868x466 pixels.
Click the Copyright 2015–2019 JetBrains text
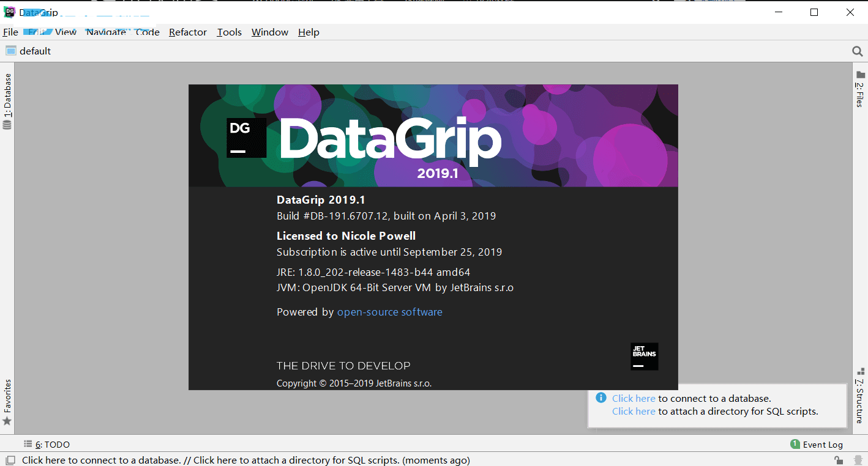tap(354, 383)
